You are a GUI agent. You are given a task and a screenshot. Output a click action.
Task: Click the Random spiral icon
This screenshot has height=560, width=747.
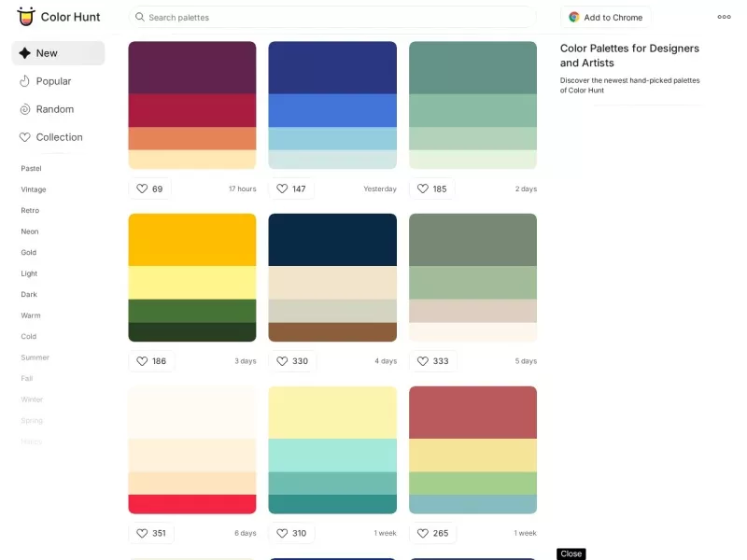point(25,109)
